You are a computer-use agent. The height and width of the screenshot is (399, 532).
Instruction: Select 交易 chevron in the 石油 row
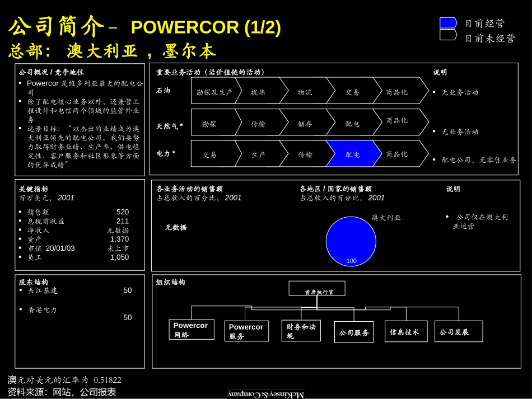[354, 91]
